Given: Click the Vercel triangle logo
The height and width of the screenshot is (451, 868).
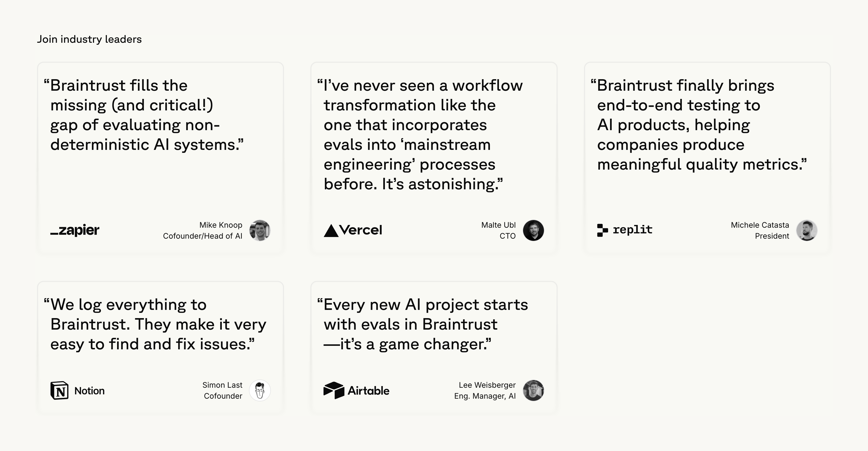Looking at the screenshot, I should click(331, 231).
